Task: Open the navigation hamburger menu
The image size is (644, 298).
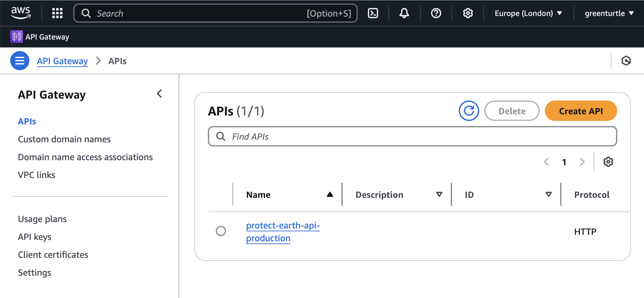Action: (19, 60)
